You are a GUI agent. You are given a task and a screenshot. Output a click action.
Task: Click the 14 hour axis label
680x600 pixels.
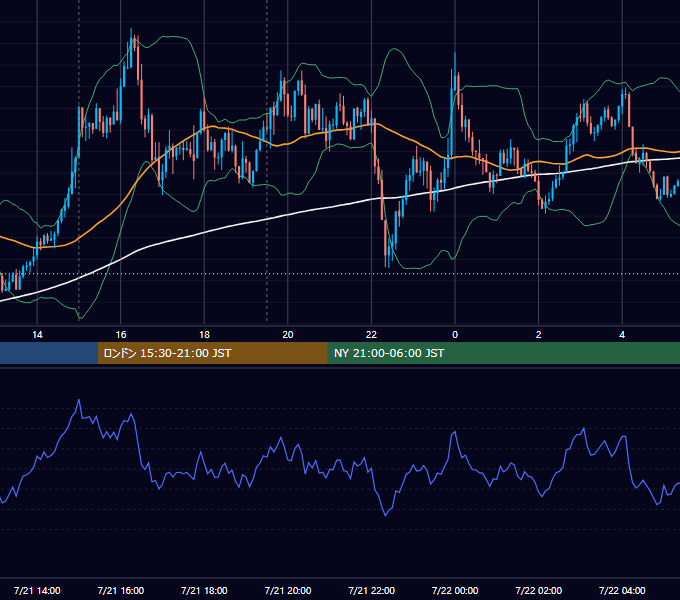[37, 335]
